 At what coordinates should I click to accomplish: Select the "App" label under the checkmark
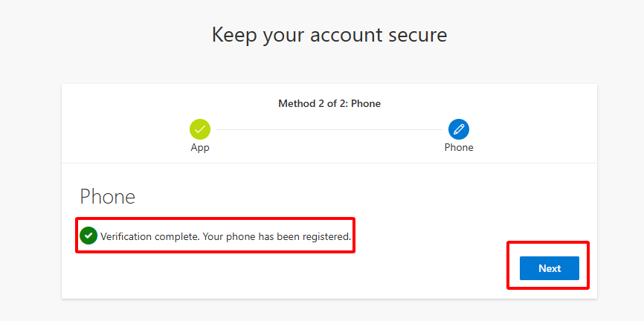coord(200,147)
